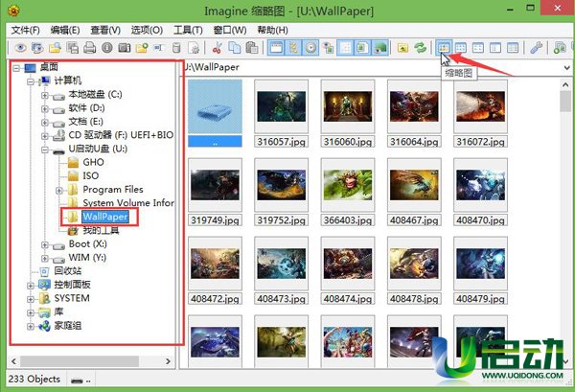Expand the 本地磁盘 (C:) drive node

45,95
